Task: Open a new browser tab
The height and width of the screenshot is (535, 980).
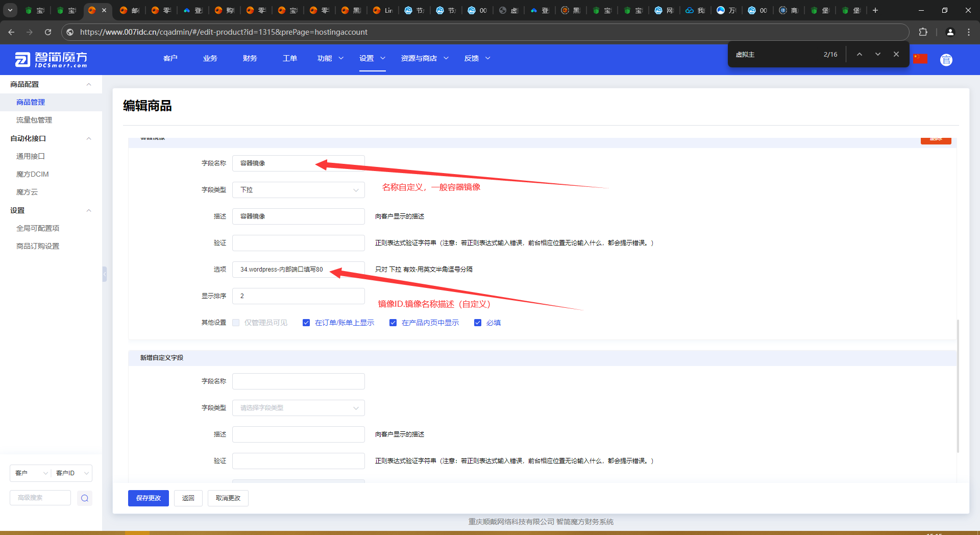Action: pos(875,10)
